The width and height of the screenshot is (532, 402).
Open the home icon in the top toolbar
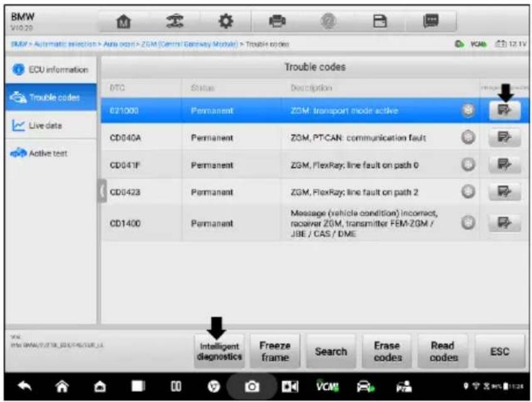(x=124, y=22)
